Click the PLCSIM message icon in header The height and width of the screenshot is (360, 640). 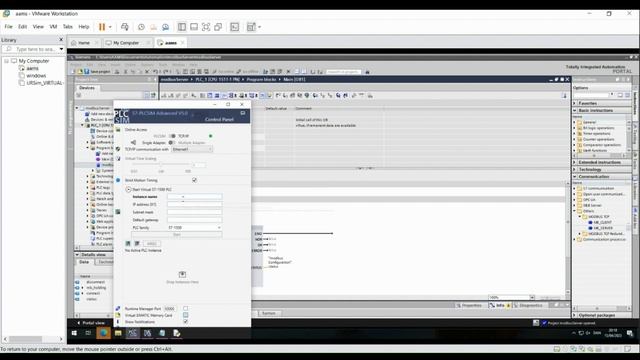click(x=243, y=113)
